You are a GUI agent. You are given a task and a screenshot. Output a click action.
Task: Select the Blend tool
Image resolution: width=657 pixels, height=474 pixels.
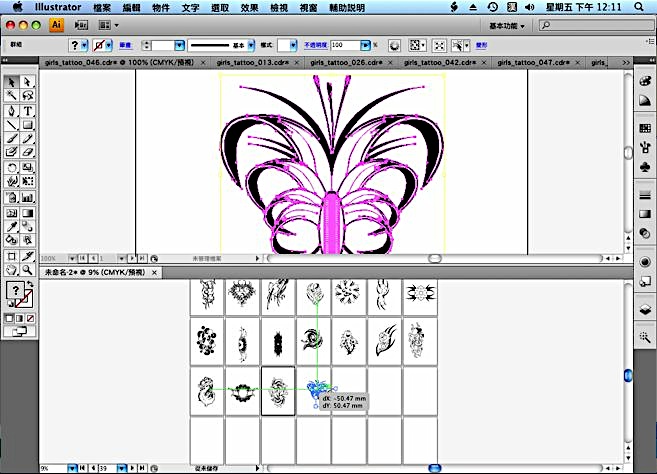(27, 227)
